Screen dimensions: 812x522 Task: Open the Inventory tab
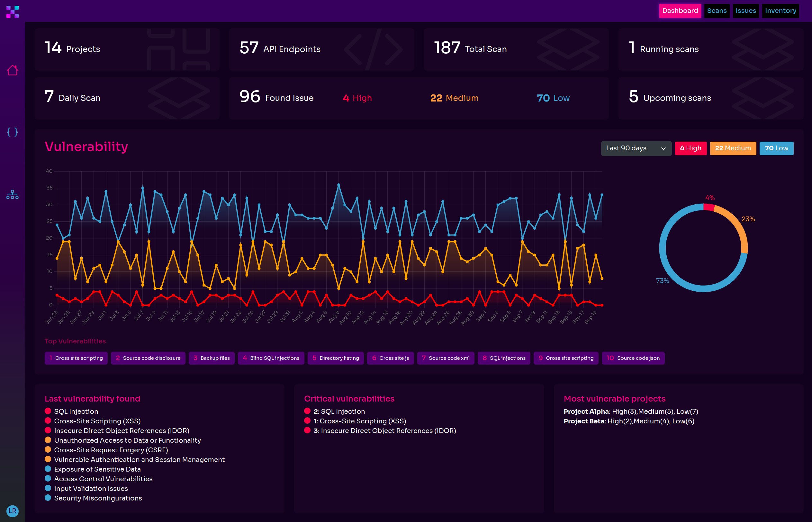click(780, 11)
